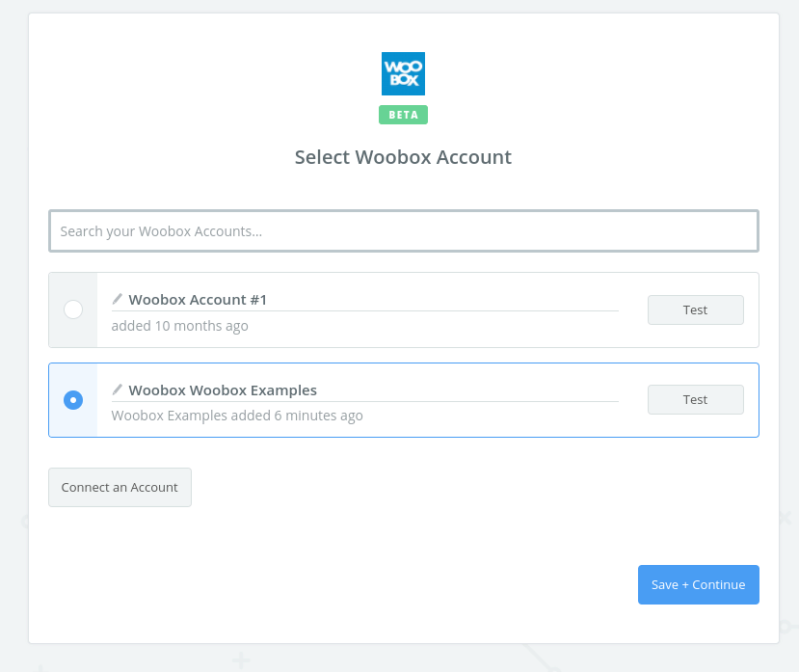799x672 pixels.
Task: Select the Woobox Woobox Examples radio button
Action: click(73, 399)
